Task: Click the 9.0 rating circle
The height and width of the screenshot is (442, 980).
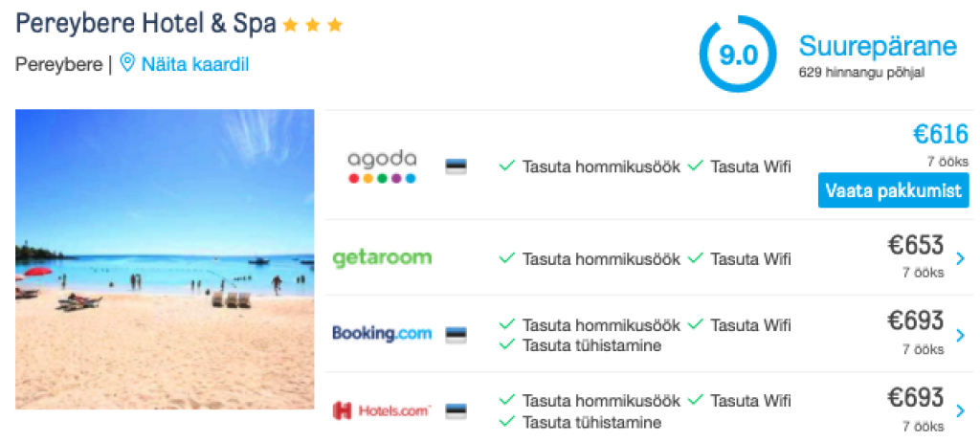Action: pos(738,55)
